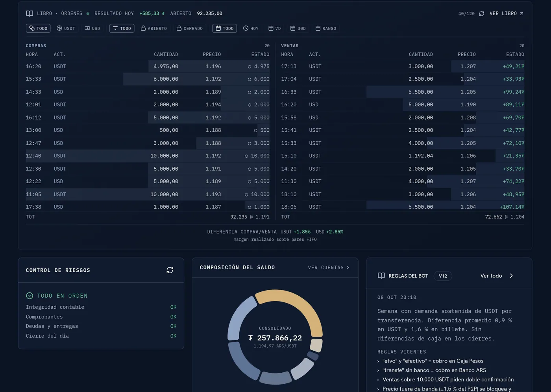
Task: Click the book icon beside LIBRO · ÓRDENES
Action: point(30,13)
